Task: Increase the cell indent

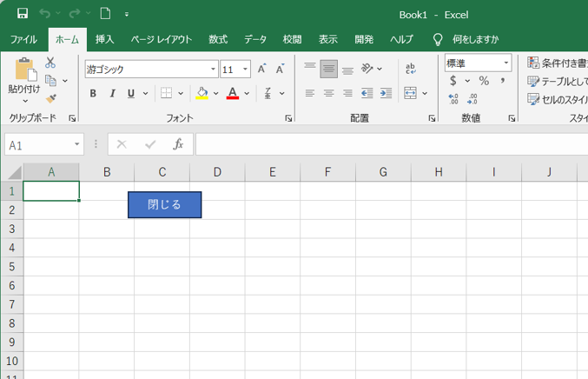Action: click(x=386, y=93)
